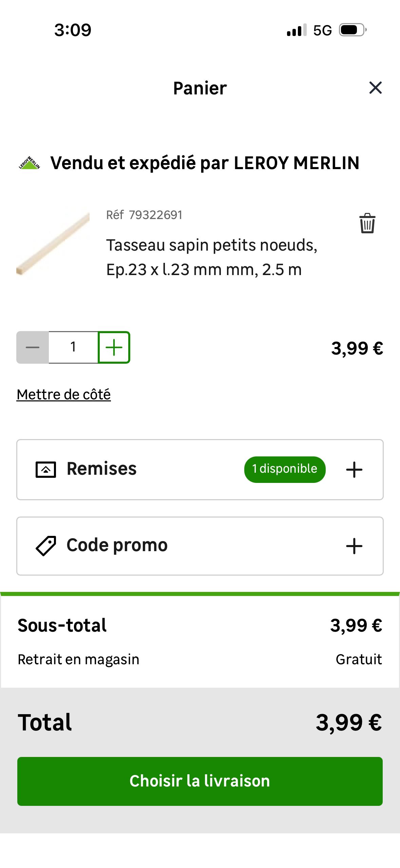Increase quantity with the plus button
This screenshot has height=868, width=400.
[114, 347]
